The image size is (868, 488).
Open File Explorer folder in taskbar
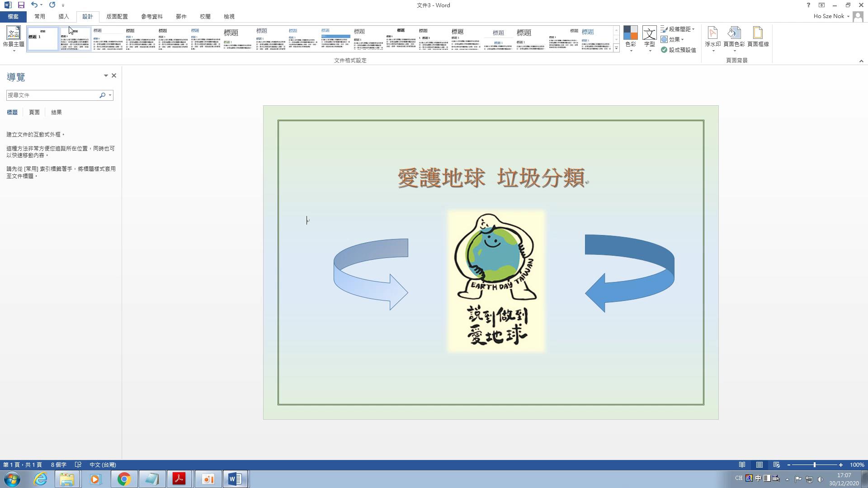tap(67, 479)
